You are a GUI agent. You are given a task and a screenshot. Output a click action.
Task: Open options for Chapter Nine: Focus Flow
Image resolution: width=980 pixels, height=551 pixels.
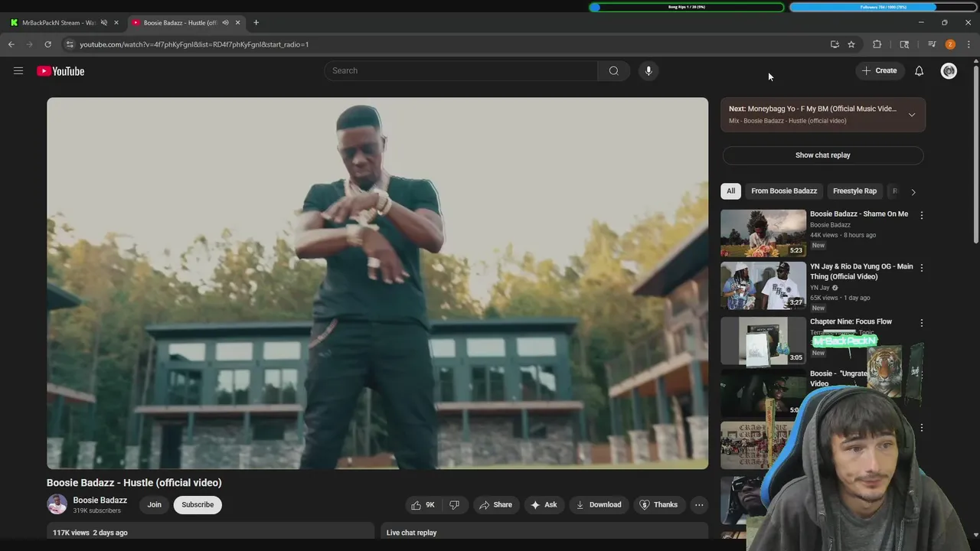coord(921,323)
